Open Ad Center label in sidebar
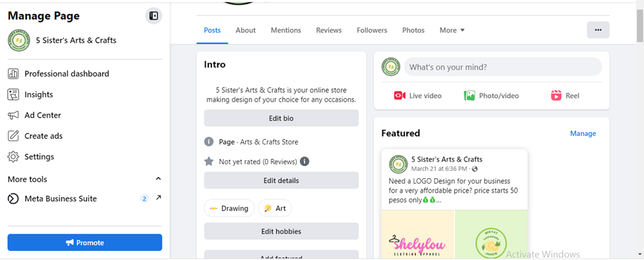Viewport: 644px width, 260px height. pos(43,115)
